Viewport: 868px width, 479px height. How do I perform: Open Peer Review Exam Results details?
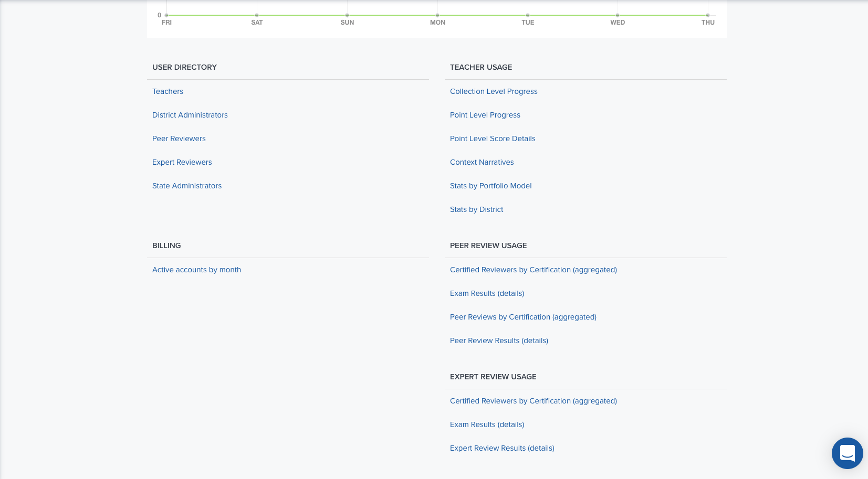click(487, 293)
